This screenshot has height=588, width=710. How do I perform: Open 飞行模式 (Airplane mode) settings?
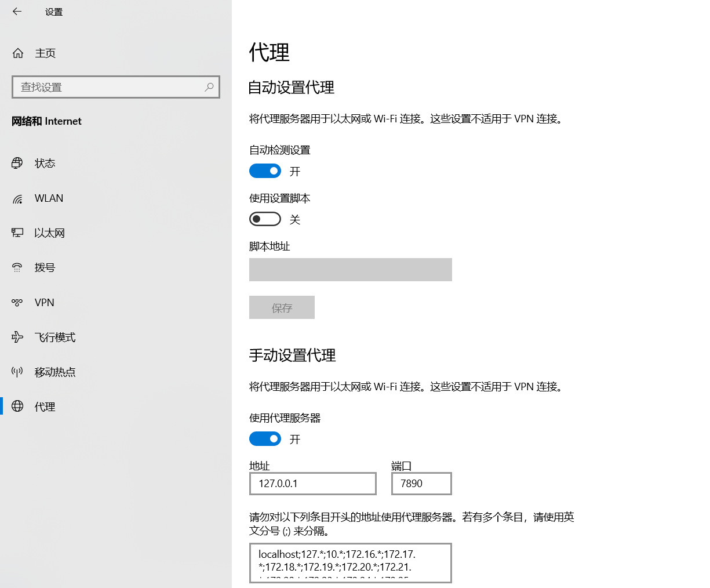[x=17, y=337]
